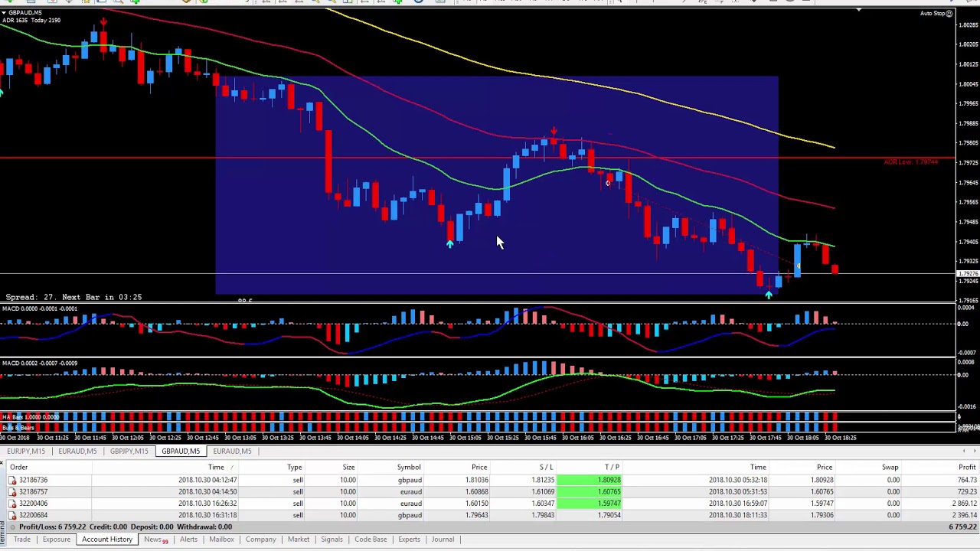Image resolution: width=980 pixels, height=551 pixels.
Task: Open the GBPJPY,M15 chart tab
Action: [129, 452]
